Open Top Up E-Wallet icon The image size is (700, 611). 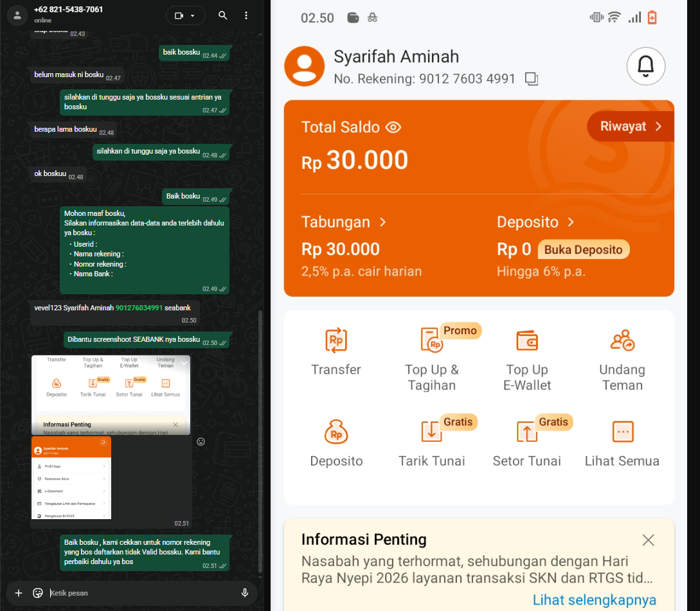click(x=527, y=341)
